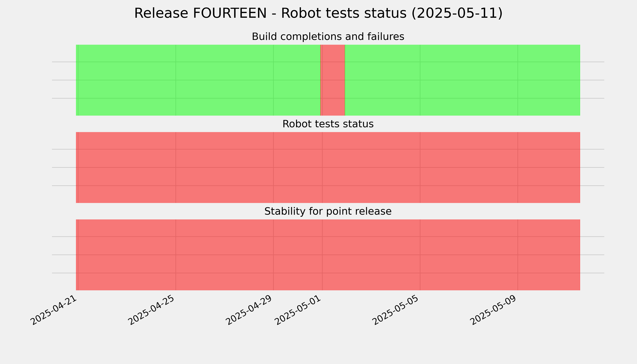Screen dimensions: 637x364
Task: Click the Robot tests status subtitle
Action: (328, 124)
